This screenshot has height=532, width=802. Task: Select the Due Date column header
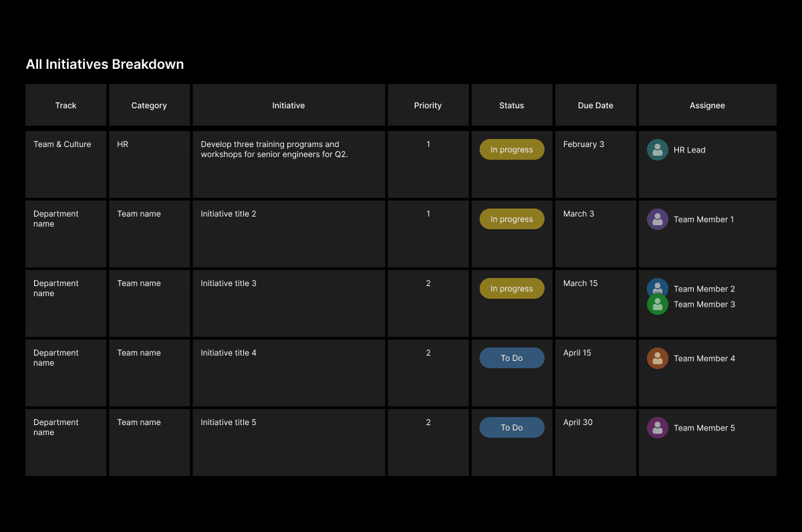[x=595, y=106]
